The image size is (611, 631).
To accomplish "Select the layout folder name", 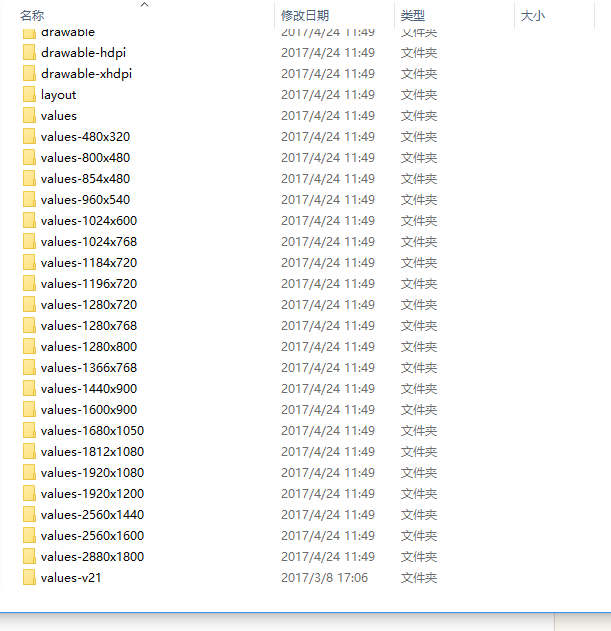I will [58, 95].
